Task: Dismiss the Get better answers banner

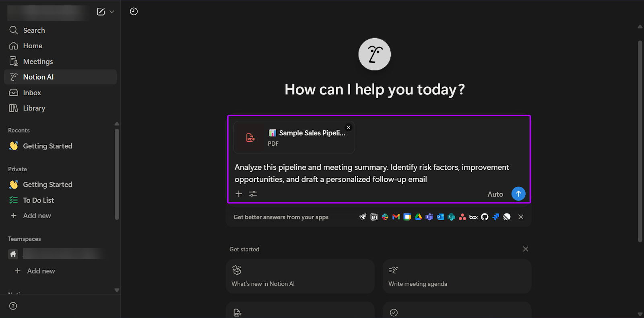Action: click(521, 217)
